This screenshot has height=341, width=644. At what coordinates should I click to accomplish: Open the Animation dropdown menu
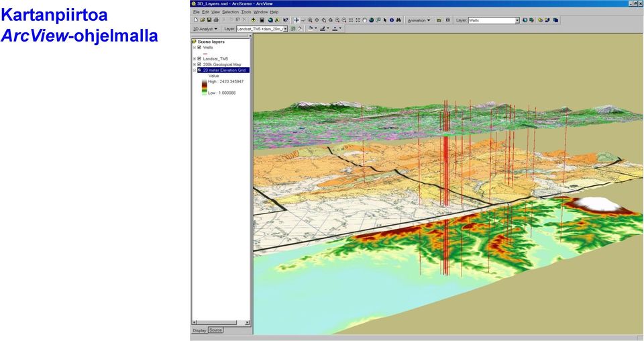click(x=419, y=19)
